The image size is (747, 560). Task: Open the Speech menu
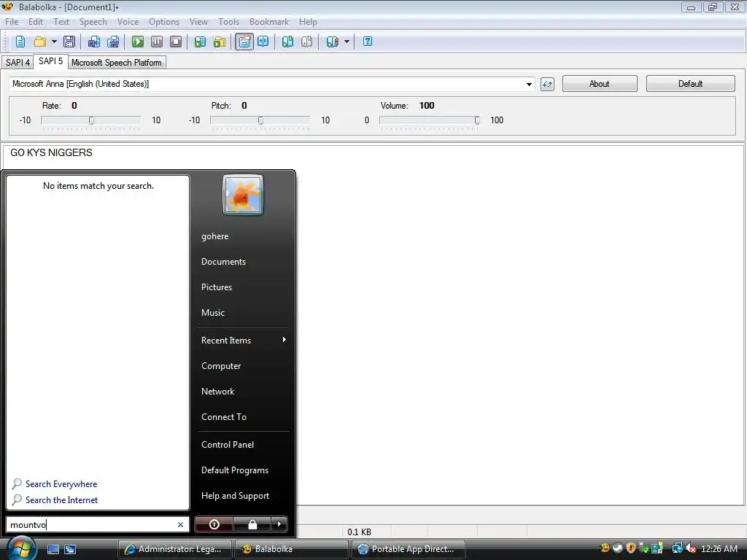(x=93, y=21)
